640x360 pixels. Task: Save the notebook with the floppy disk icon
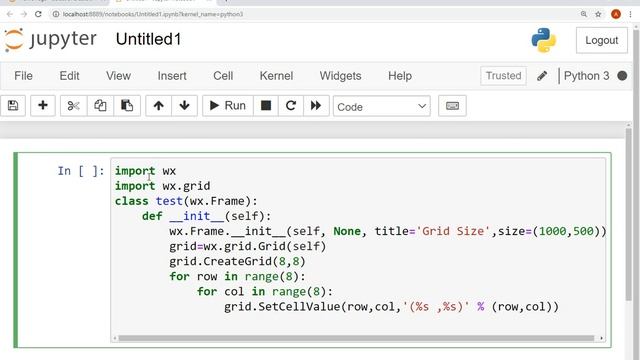[13, 106]
